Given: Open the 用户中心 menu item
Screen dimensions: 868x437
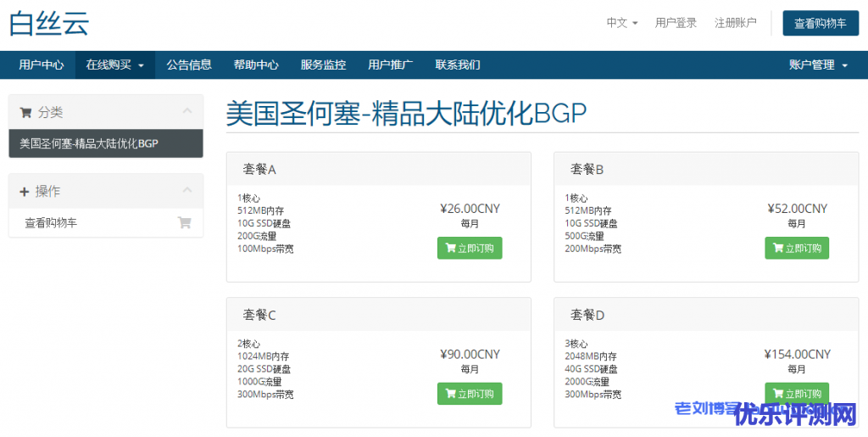Looking at the screenshot, I should coord(42,64).
